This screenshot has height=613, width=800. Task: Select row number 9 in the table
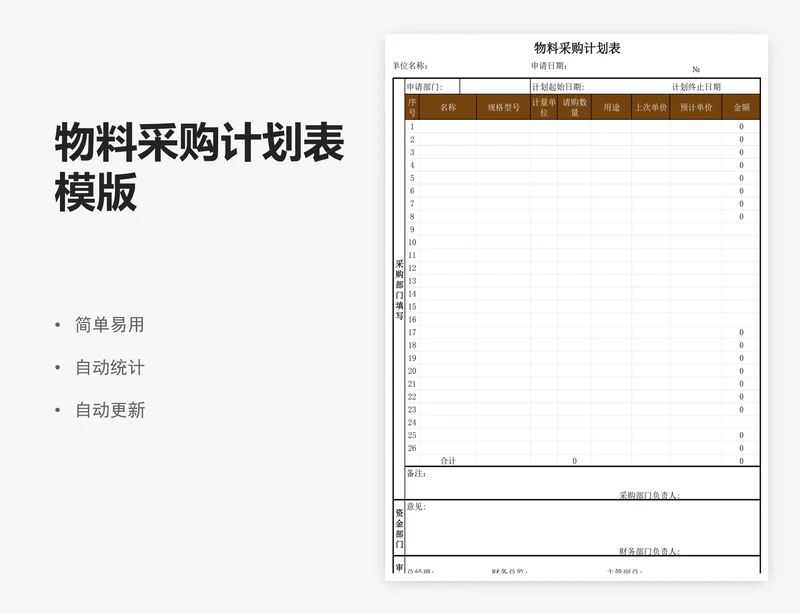point(412,230)
